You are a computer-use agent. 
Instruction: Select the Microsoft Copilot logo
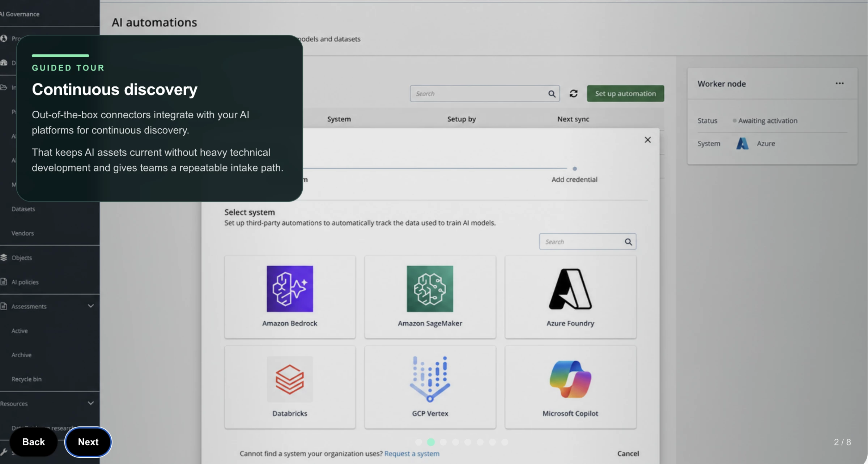tap(570, 379)
